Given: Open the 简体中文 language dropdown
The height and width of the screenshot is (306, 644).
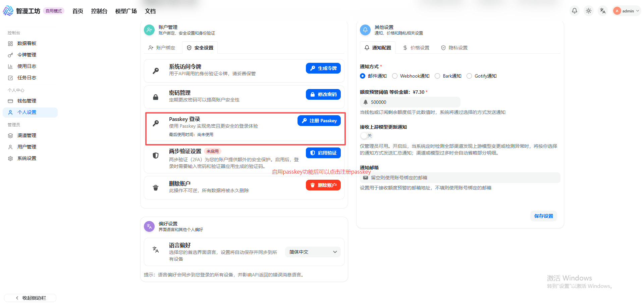Looking at the screenshot, I should coord(313,252).
